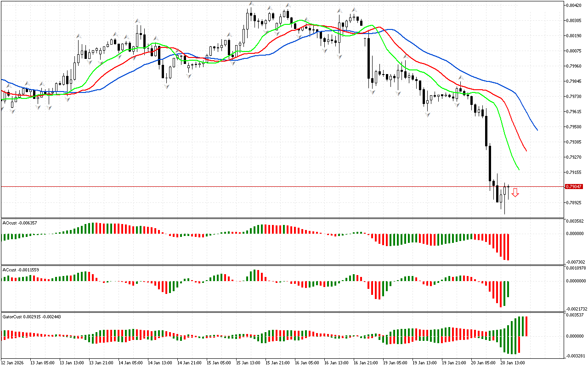Click the last red bar of GatorCust histogram

(x=526, y=326)
